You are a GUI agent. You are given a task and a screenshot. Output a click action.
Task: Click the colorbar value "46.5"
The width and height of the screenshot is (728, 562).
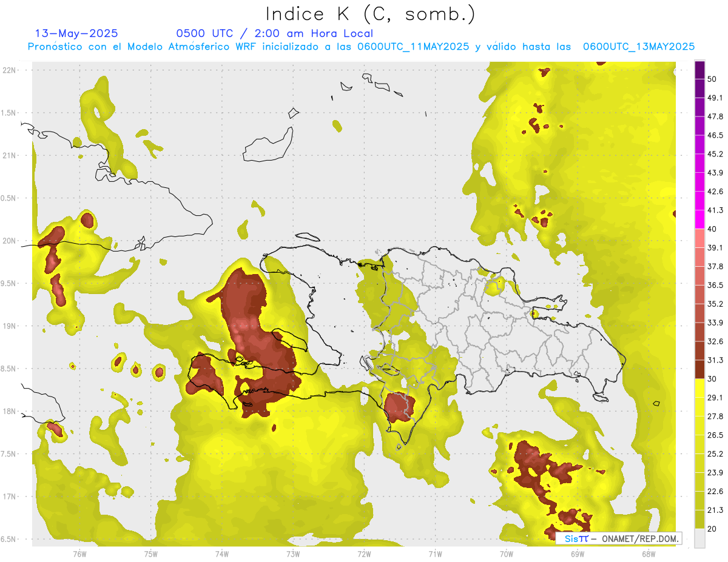coord(716,135)
